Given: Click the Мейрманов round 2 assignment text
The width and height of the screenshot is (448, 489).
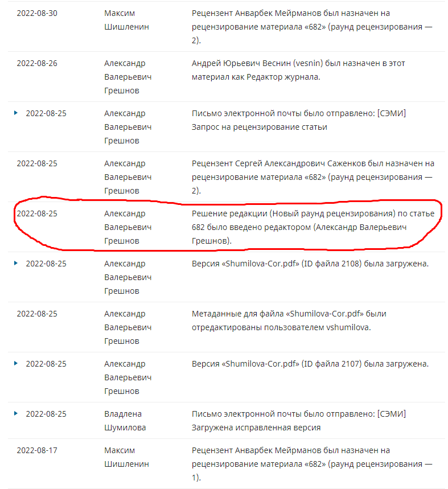Looking at the screenshot, I should click(313, 27).
